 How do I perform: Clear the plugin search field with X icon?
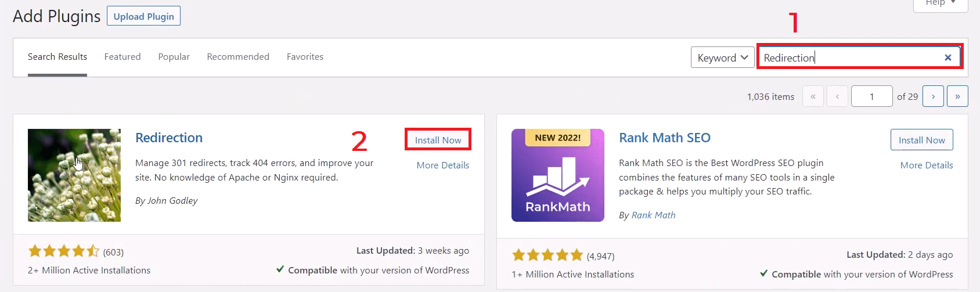tap(947, 57)
